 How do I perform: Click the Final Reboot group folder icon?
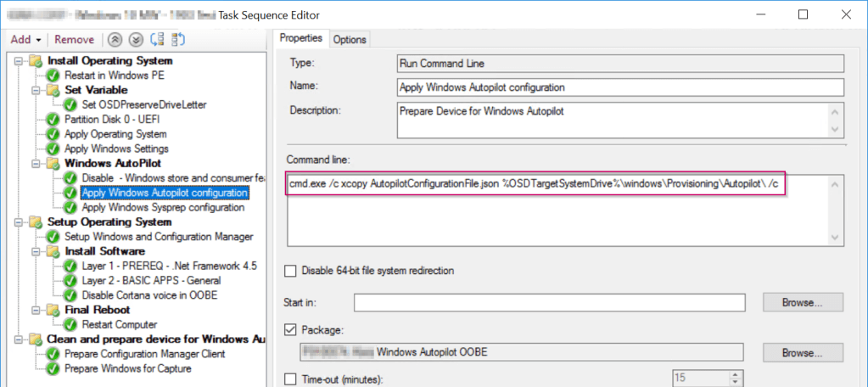click(x=54, y=311)
